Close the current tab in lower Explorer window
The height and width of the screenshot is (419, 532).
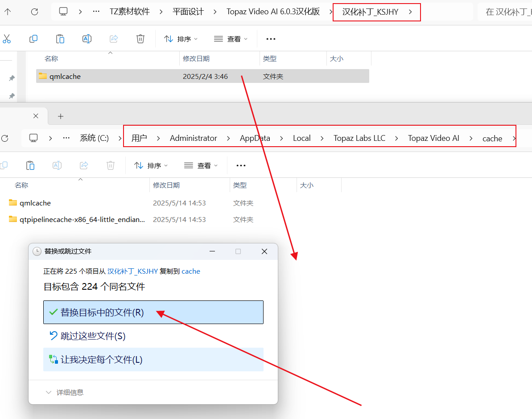tap(36, 116)
